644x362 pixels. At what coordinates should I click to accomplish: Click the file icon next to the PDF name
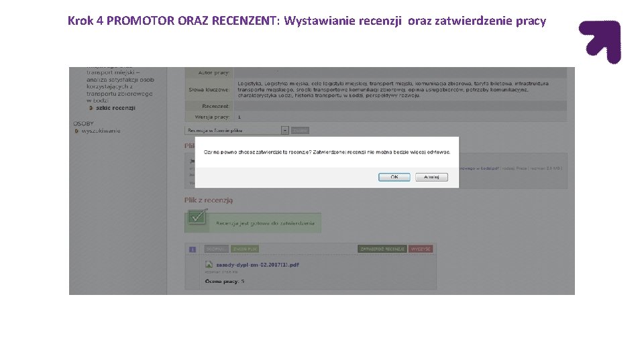pyautogui.click(x=209, y=265)
